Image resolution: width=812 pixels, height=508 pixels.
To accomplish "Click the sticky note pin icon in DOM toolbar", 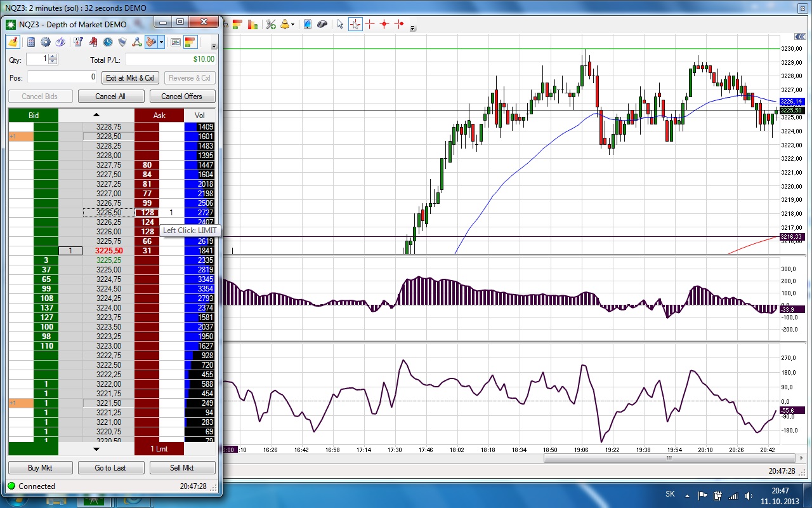I will (x=13, y=42).
